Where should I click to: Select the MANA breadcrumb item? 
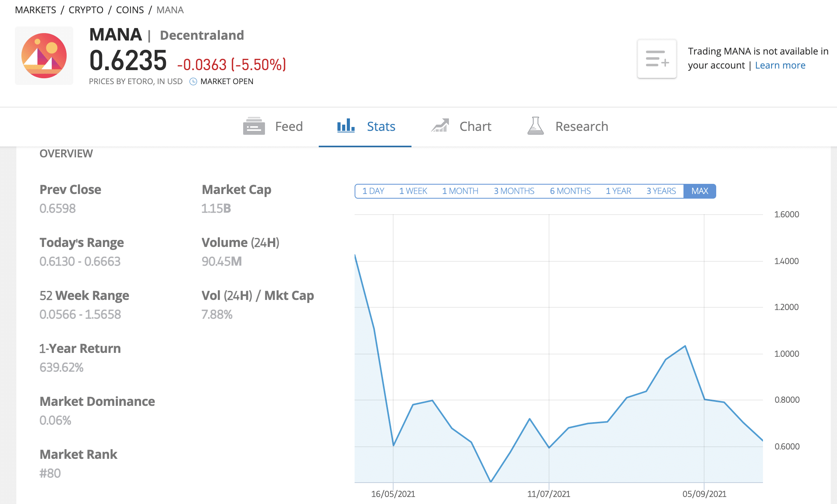170,10
